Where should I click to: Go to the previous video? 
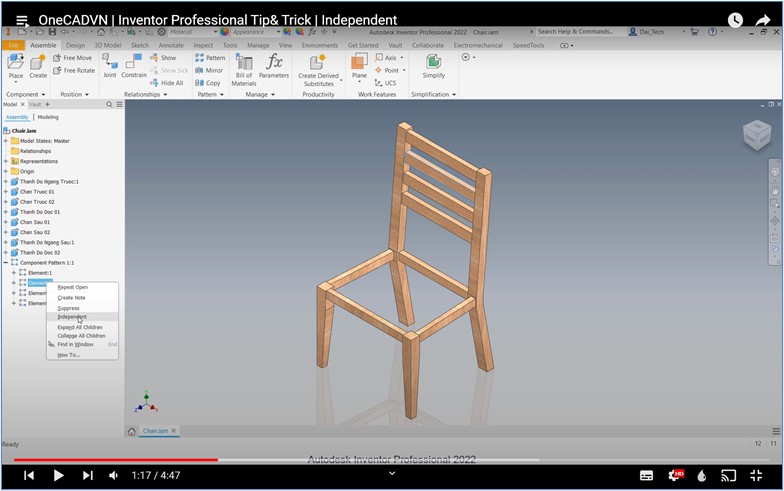point(29,476)
